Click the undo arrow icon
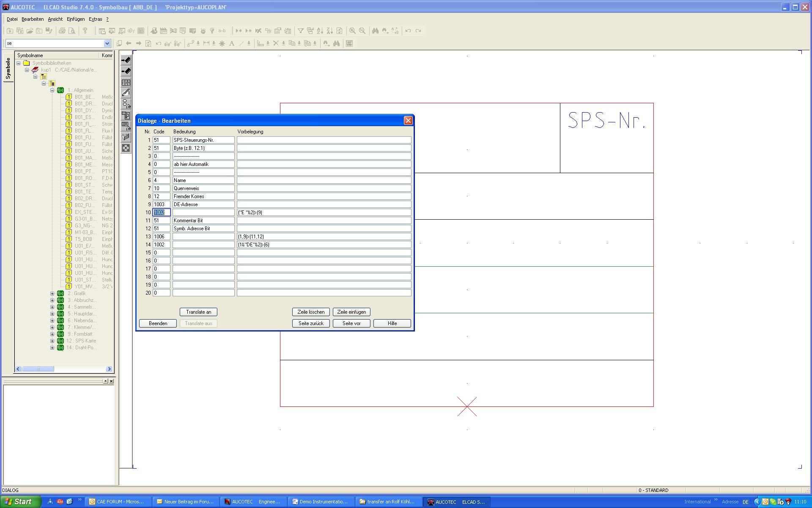 click(x=408, y=31)
